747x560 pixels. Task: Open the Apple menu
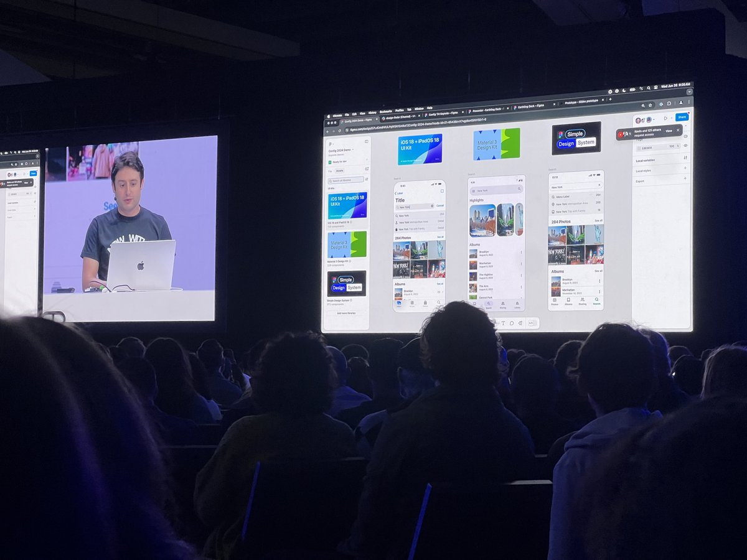[327, 116]
